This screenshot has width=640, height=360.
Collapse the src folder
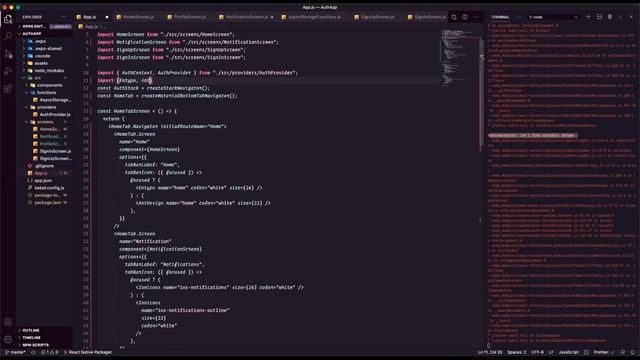pyautogui.click(x=45, y=78)
